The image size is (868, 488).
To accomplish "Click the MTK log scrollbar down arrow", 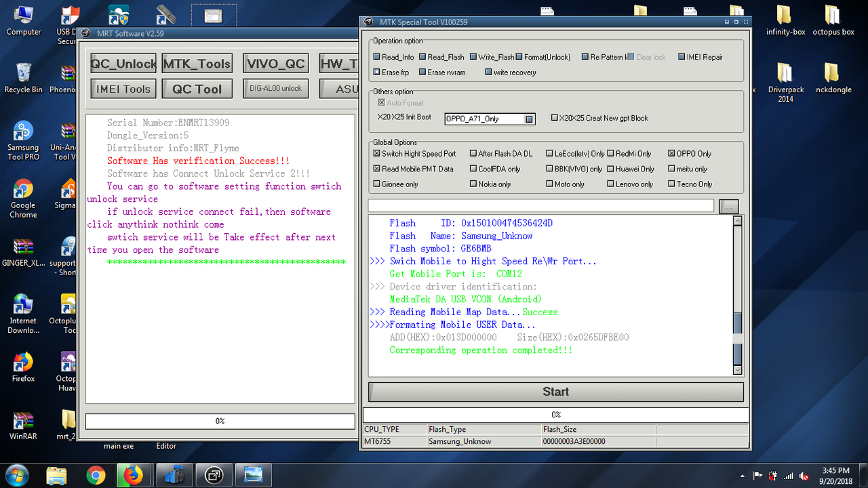I will (x=738, y=370).
